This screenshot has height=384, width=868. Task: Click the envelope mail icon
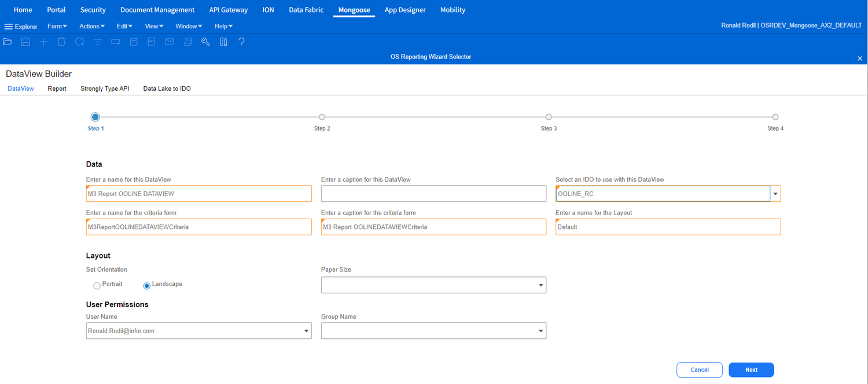pyautogui.click(x=169, y=41)
